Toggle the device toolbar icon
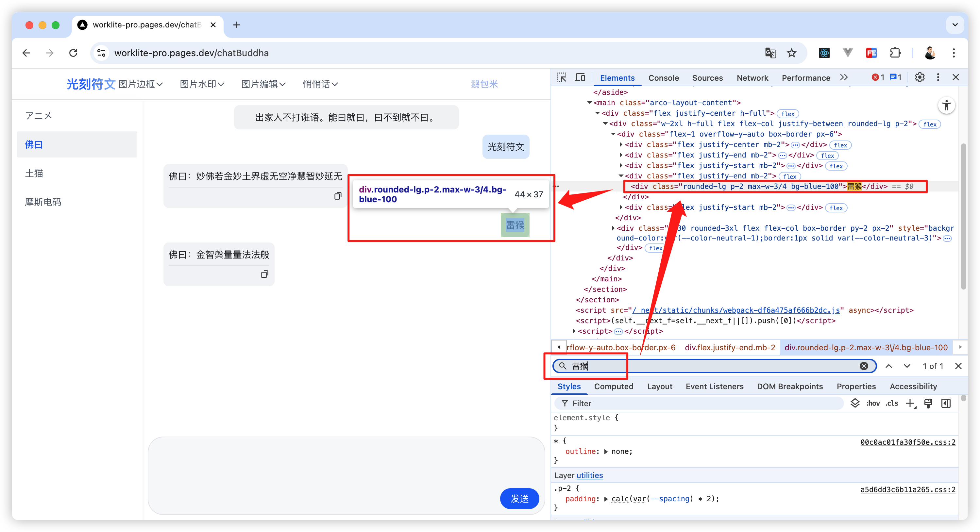Viewport: 980px width, 532px height. [580, 77]
